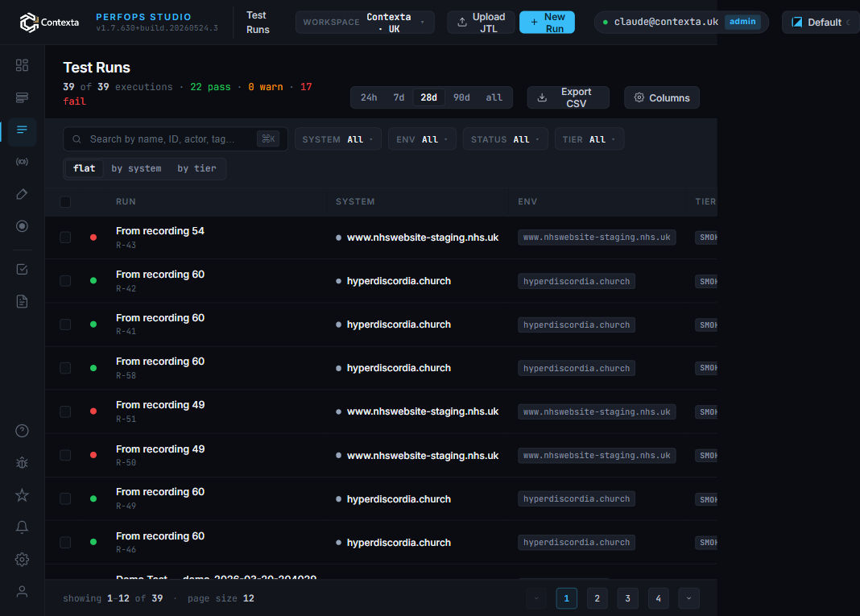Click the next page chevron in pagination

coord(688,598)
